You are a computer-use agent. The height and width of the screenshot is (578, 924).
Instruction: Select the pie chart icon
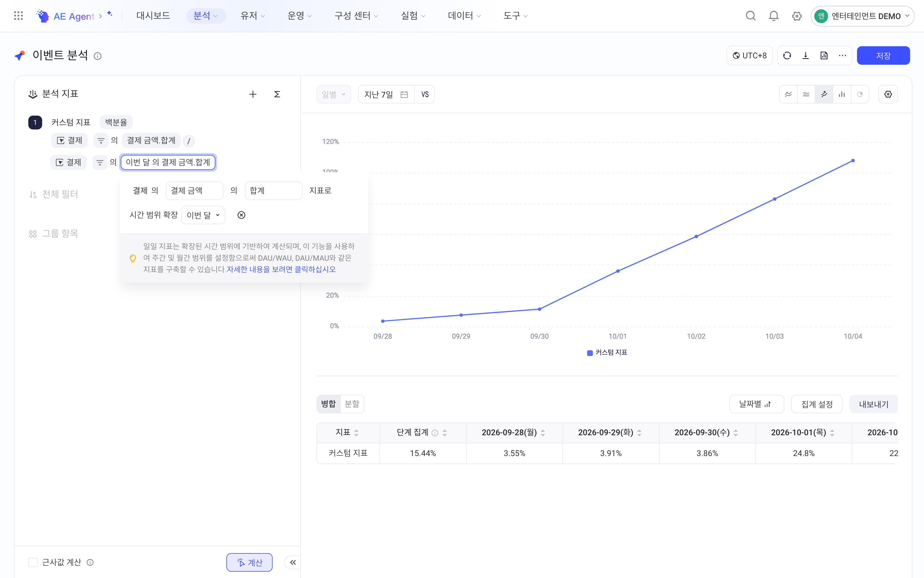(x=860, y=95)
